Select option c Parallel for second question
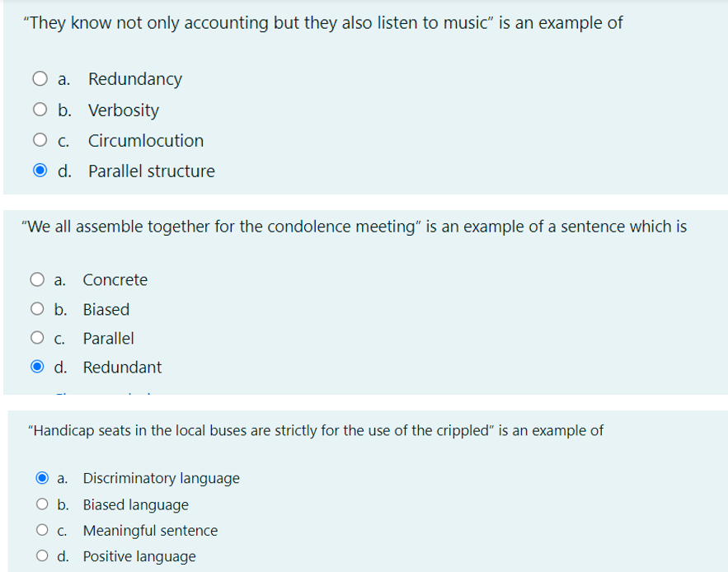The height and width of the screenshot is (572, 728). [36, 337]
